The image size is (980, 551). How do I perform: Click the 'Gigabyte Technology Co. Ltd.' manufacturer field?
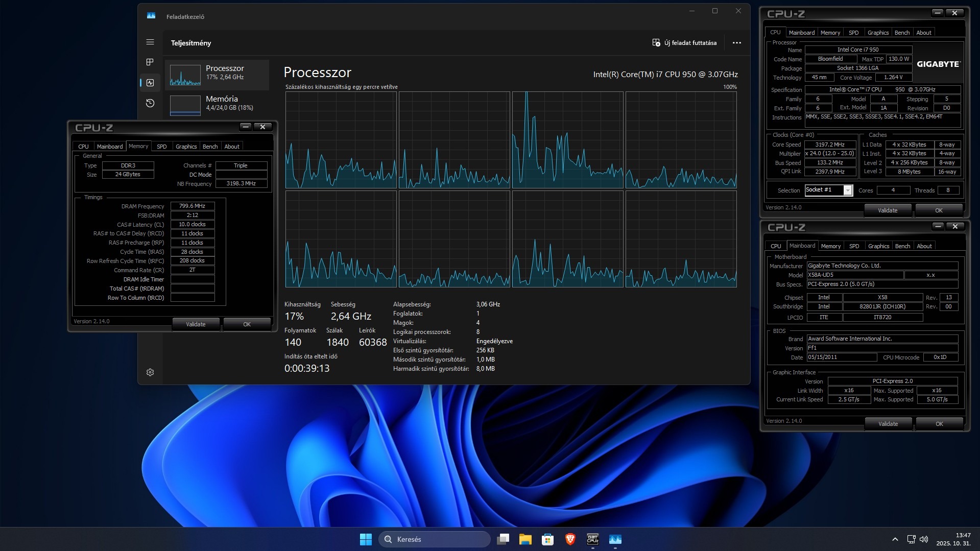pyautogui.click(x=882, y=266)
